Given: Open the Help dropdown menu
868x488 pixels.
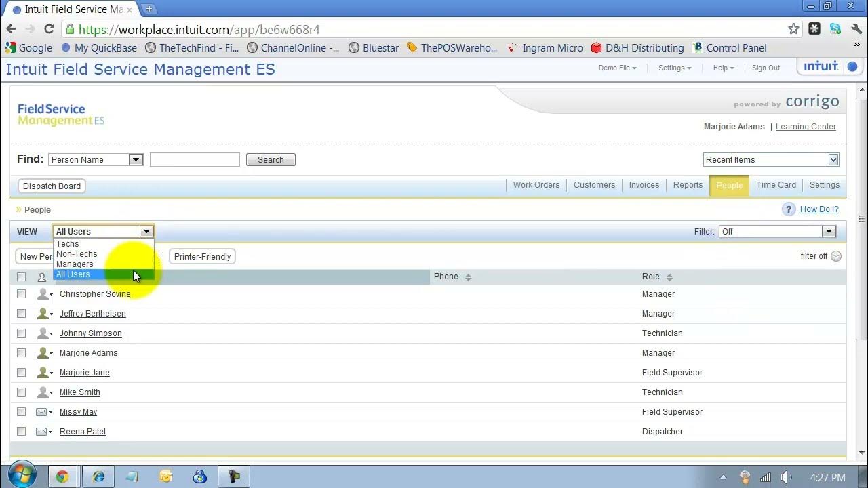Looking at the screenshot, I should (724, 68).
